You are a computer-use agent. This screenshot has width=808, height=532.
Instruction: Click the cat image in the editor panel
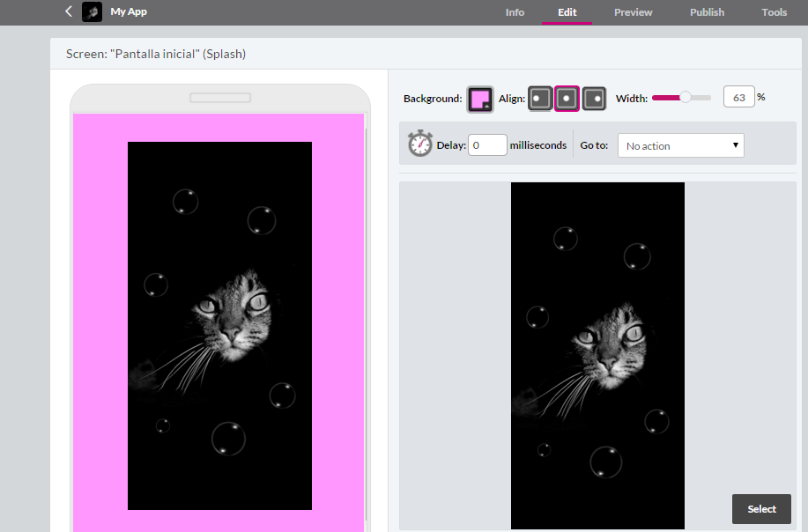[x=597, y=355]
